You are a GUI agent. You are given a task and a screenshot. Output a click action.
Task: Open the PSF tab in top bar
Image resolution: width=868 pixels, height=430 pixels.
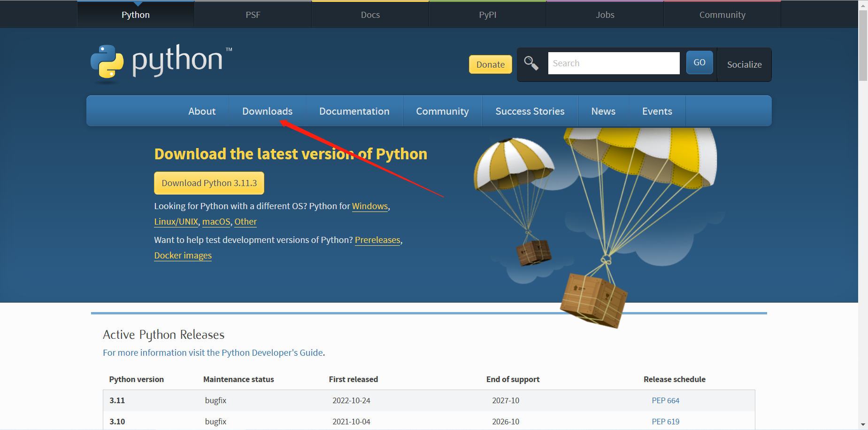point(253,15)
